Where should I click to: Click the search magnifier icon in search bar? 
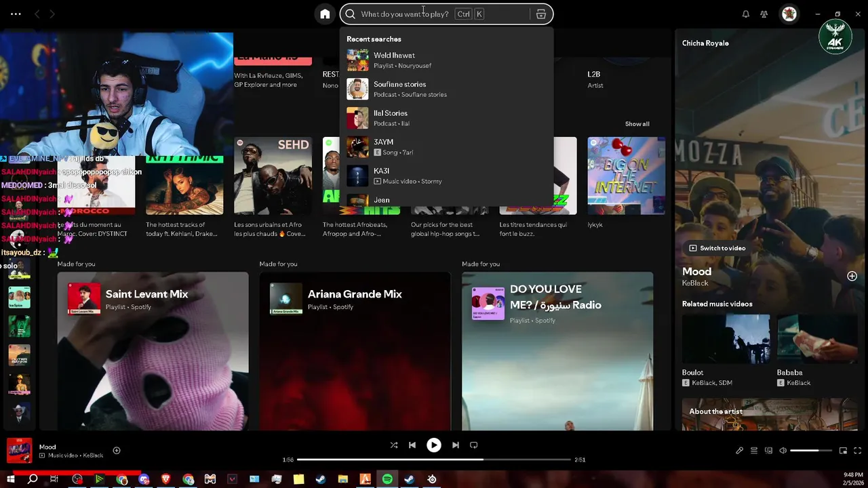[351, 14]
